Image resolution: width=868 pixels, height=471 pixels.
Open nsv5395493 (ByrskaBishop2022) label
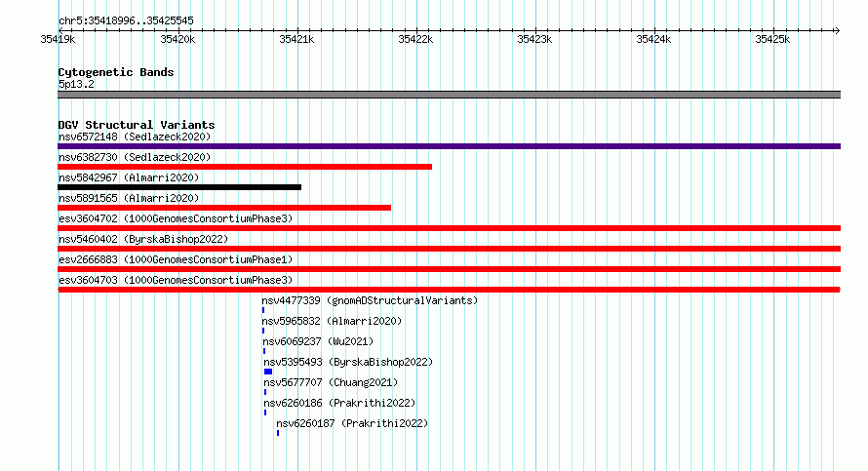click(349, 362)
